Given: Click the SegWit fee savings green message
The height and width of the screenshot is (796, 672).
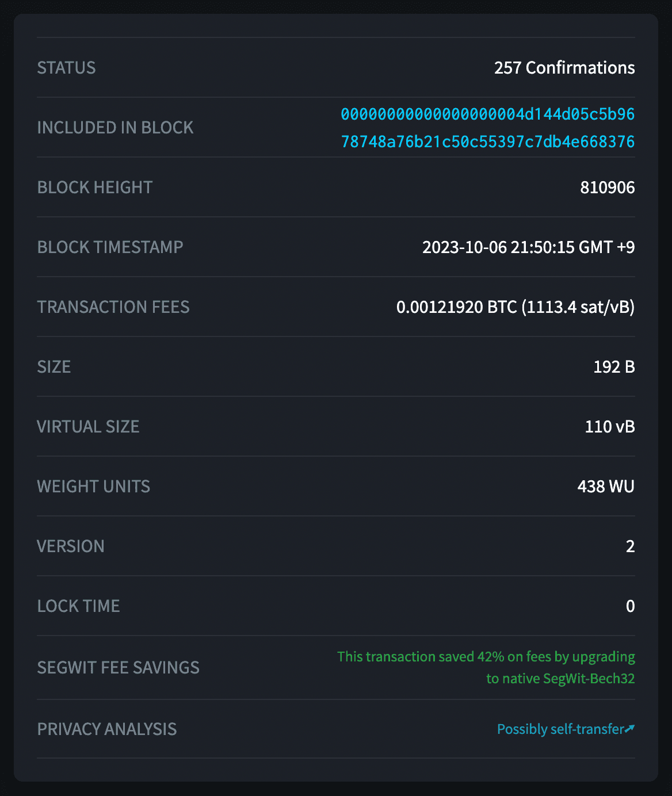Looking at the screenshot, I should click(x=486, y=668).
